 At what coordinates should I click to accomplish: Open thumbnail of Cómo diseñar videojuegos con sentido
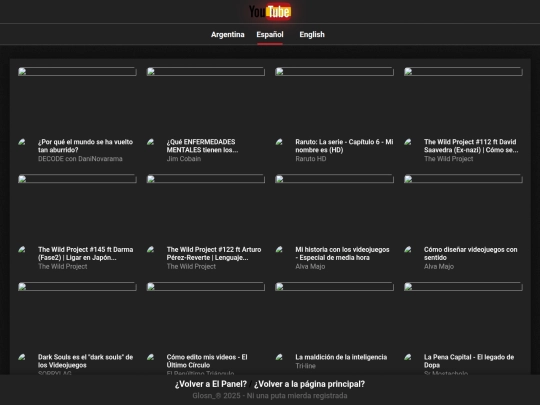463,179
